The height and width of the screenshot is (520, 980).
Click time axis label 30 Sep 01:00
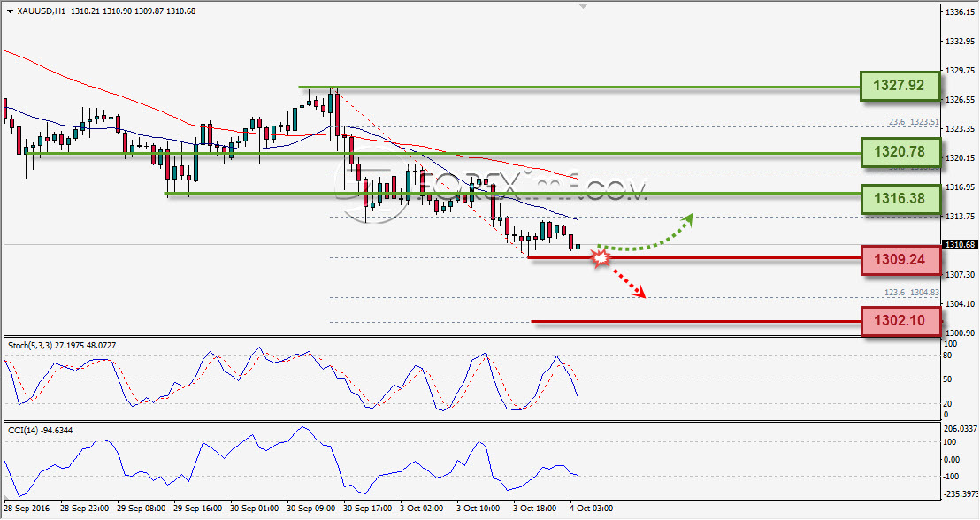coord(254,509)
